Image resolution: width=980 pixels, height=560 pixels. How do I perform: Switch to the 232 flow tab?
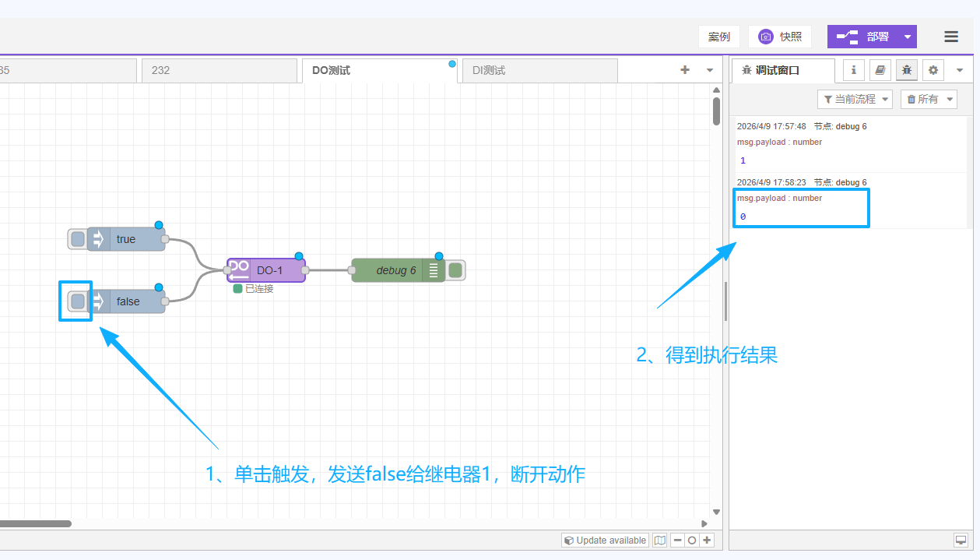point(218,70)
